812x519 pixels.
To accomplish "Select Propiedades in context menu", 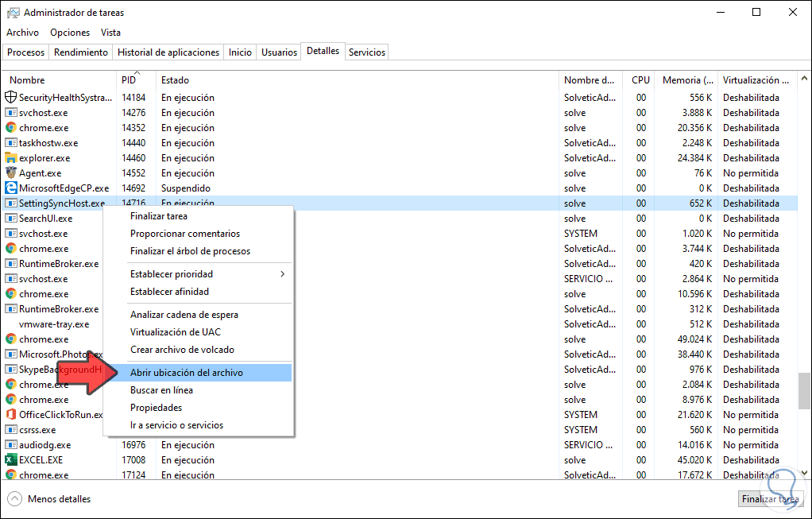I will point(156,408).
